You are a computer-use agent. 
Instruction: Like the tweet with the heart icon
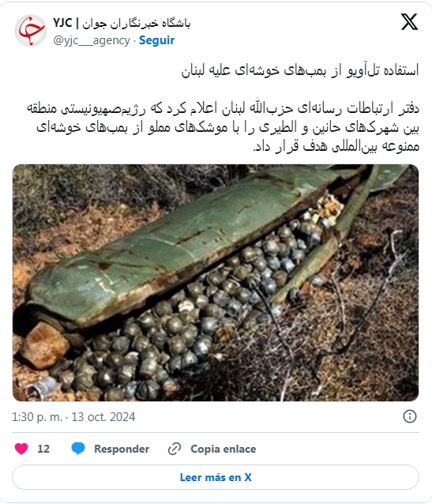pyautogui.click(x=21, y=449)
